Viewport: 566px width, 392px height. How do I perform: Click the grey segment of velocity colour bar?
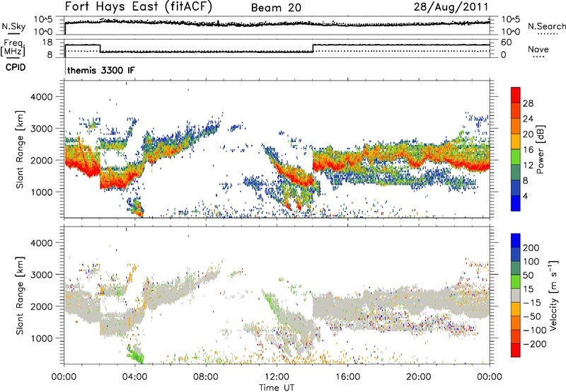click(516, 295)
